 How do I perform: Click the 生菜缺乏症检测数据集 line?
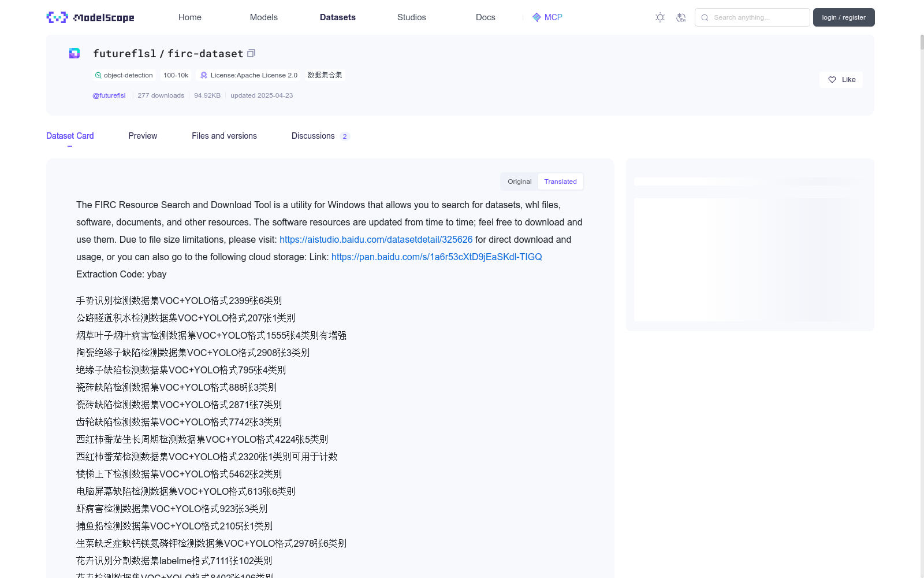pyautogui.click(x=211, y=543)
